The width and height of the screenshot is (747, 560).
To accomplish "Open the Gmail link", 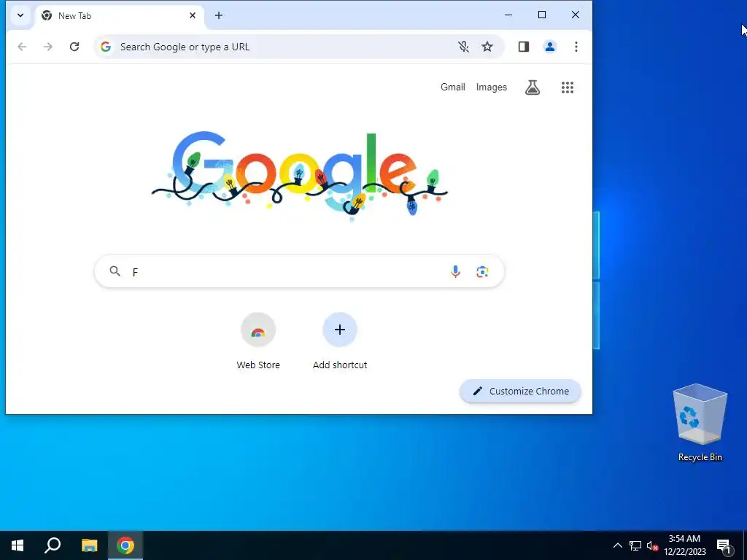I will tap(452, 87).
